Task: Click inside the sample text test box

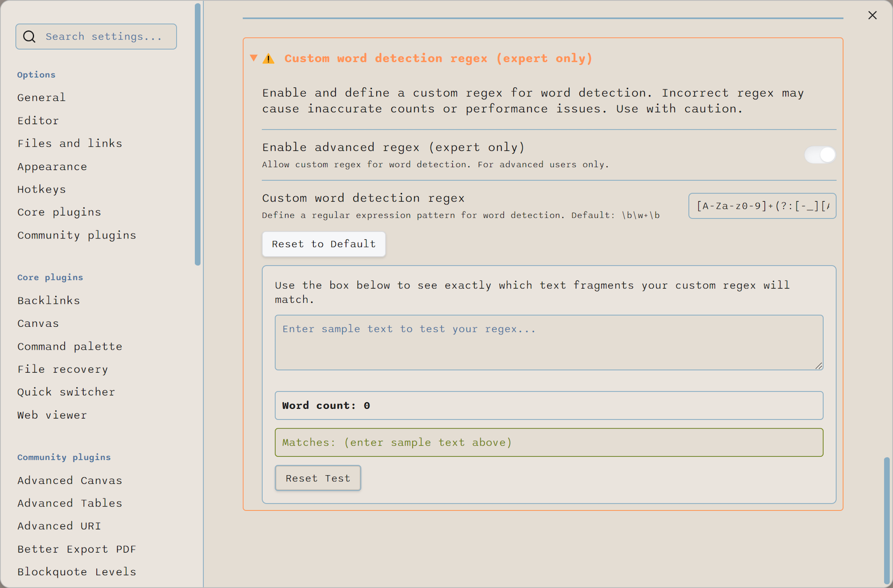Action: coord(548,342)
